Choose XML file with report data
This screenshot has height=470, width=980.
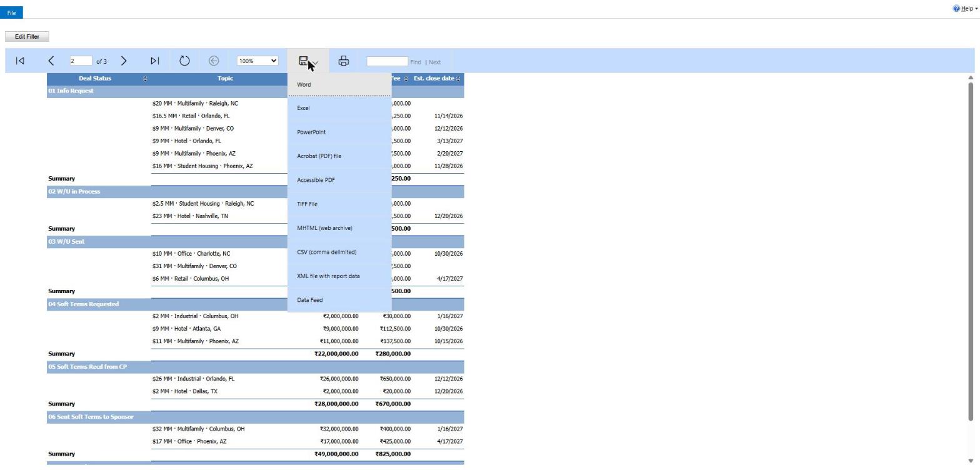pyautogui.click(x=339, y=276)
